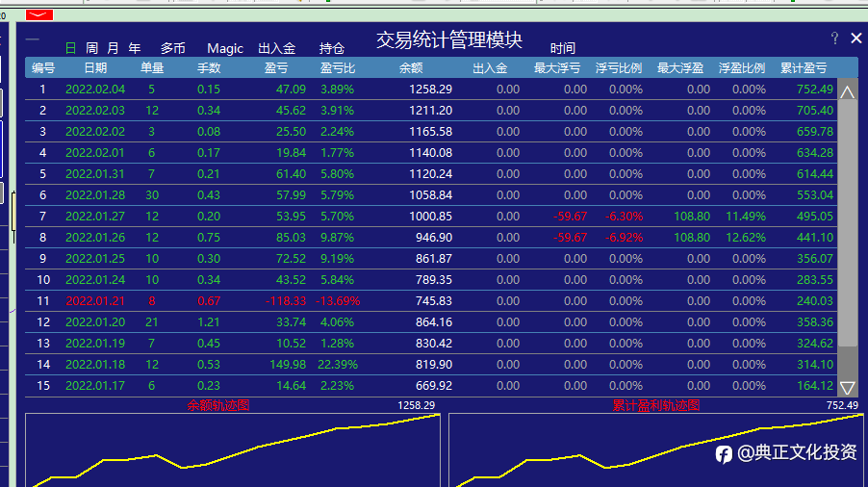Click the loss ratio -13.69%

(x=338, y=301)
